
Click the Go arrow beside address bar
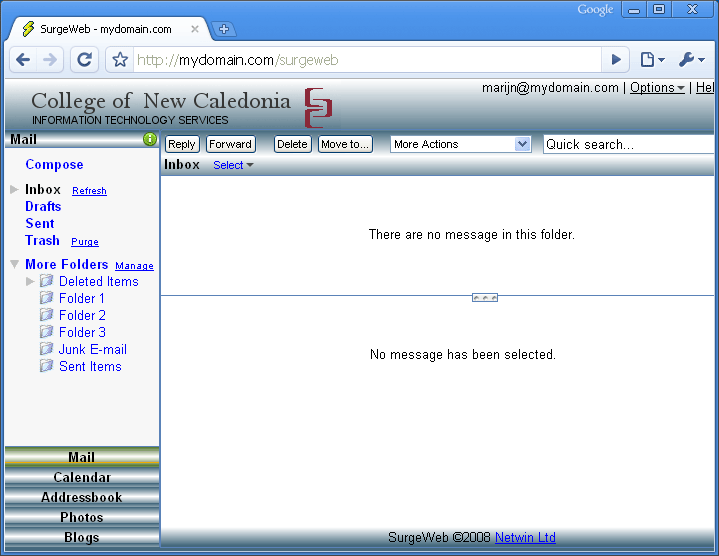click(x=617, y=60)
